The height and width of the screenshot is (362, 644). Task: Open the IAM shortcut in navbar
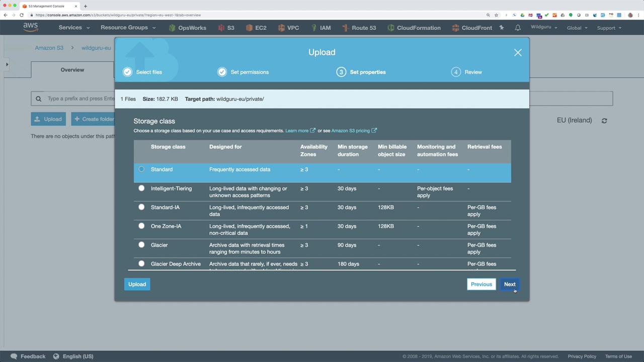[320, 28]
